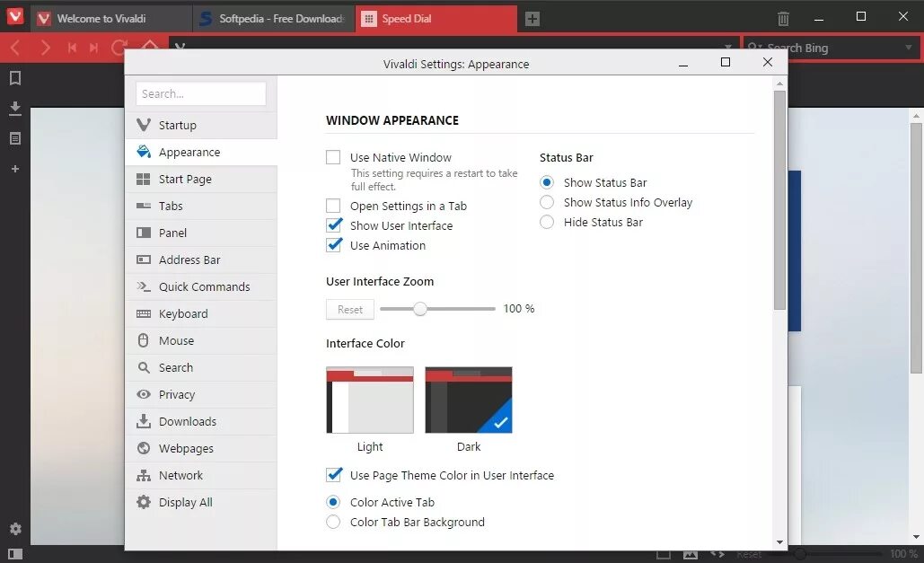Add a web panel with plus icon
924x563 pixels.
(15, 169)
